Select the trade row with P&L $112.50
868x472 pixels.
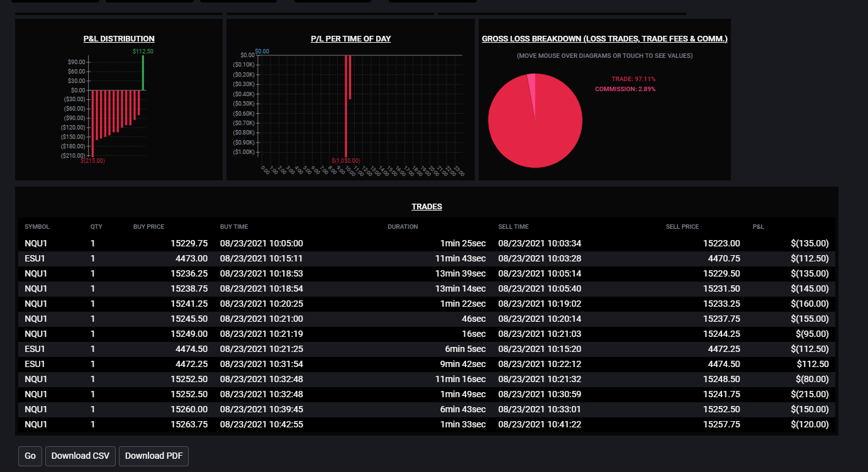click(426, 364)
